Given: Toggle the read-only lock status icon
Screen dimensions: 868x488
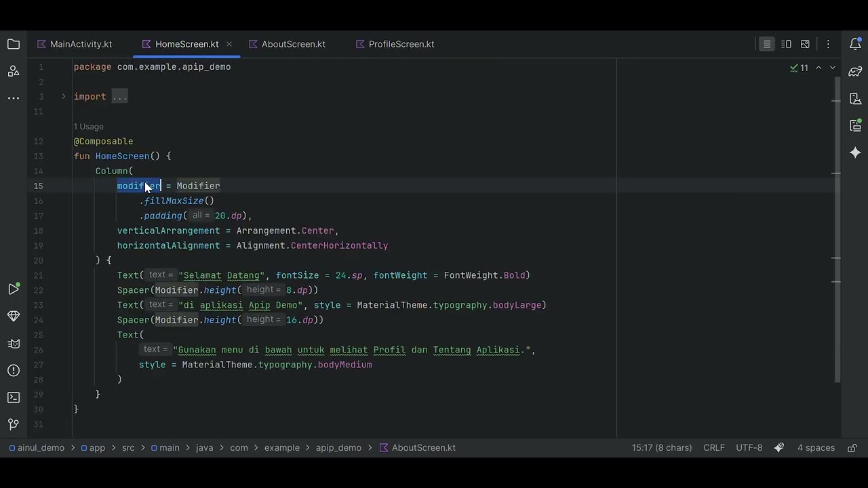Looking at the screenshot, I should 852,448.
